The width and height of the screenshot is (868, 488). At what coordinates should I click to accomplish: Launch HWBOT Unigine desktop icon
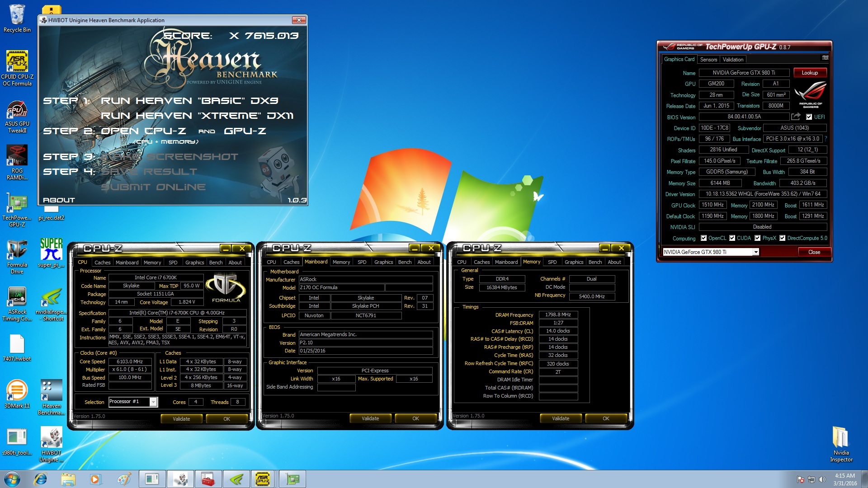(51, 444)
